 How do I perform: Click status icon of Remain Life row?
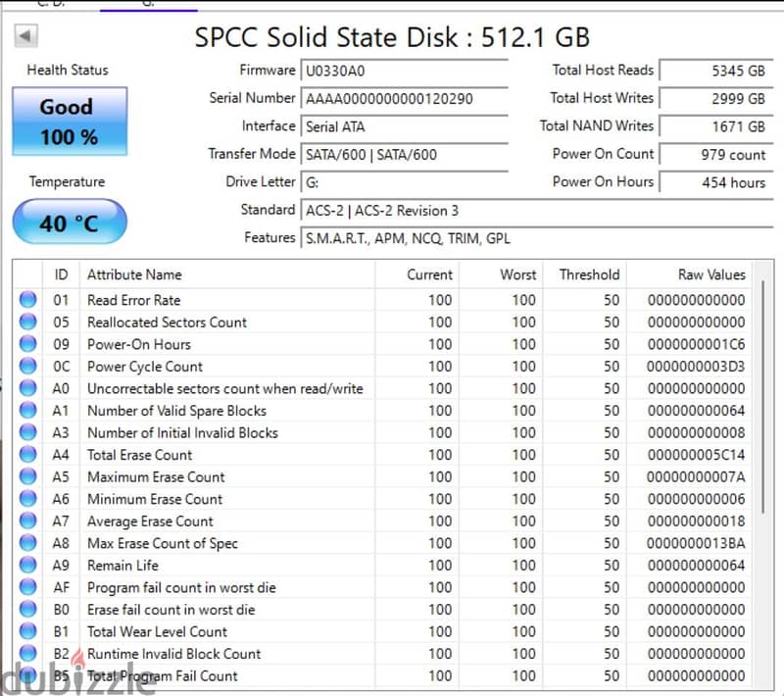(28, 565)
